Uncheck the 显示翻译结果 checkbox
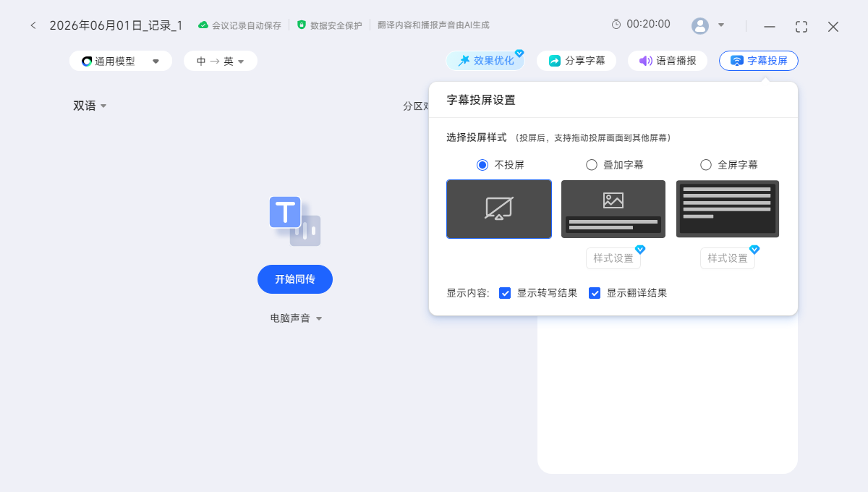The width and height of the screenshot is (868, 492). point(595,293)
